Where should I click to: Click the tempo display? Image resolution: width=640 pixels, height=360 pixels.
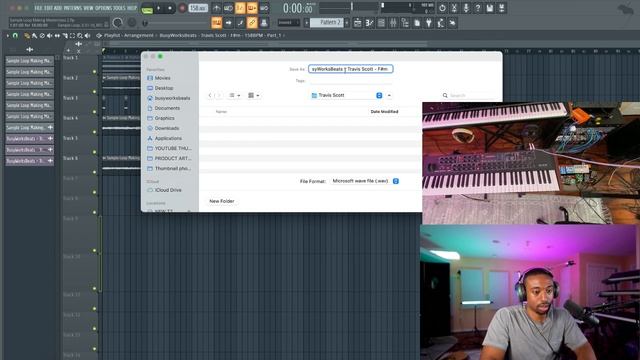point(198,8)
